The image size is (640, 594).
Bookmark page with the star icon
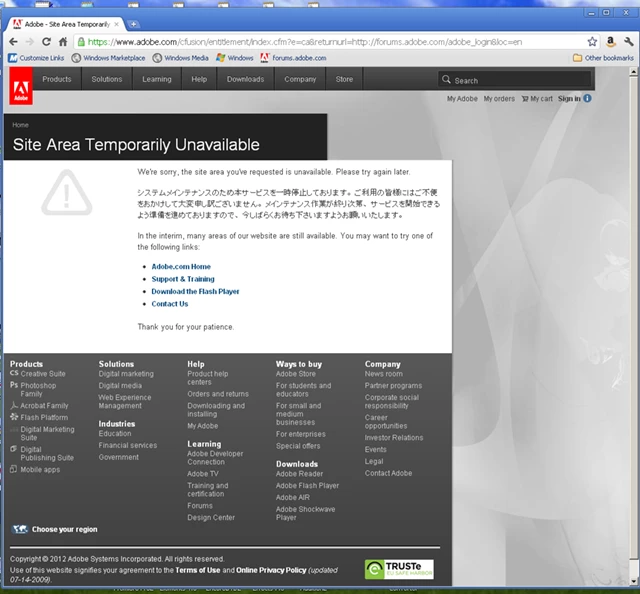point(592,42)
